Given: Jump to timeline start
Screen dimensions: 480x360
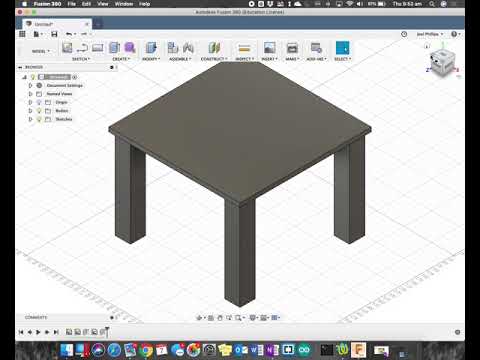Looking at the screenshot, I should click(x=21, y=332).
